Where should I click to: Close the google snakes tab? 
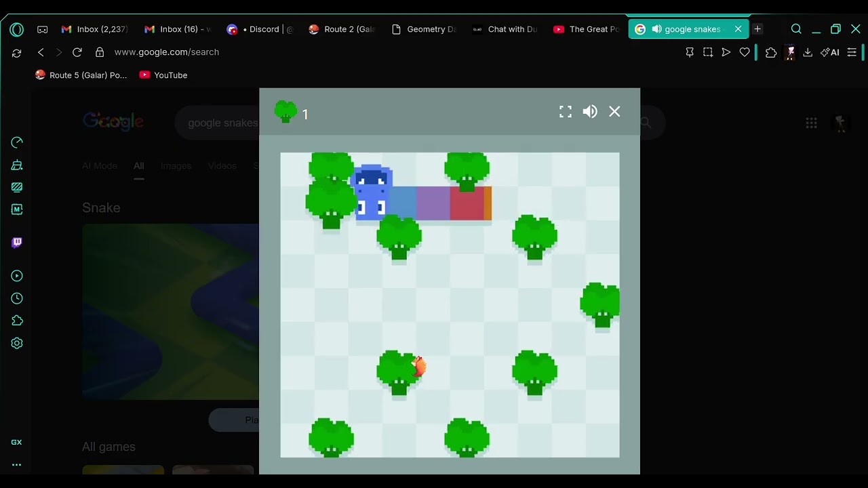738,29
